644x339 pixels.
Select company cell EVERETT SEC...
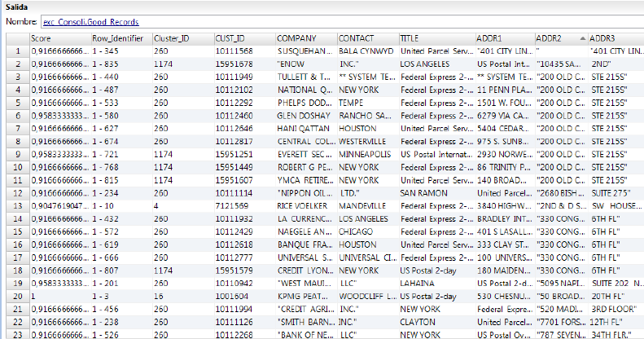click(306, 155)
